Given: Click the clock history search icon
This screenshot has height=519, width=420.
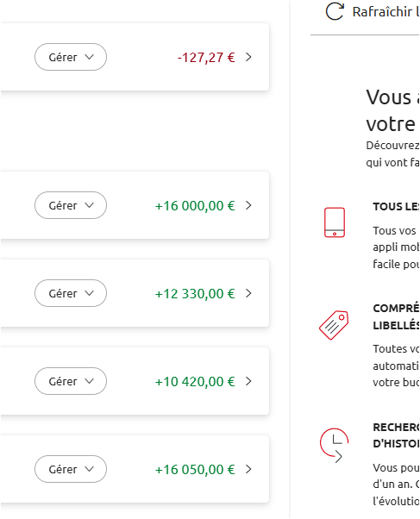Looking at the screenshot, I should (335, 445).
